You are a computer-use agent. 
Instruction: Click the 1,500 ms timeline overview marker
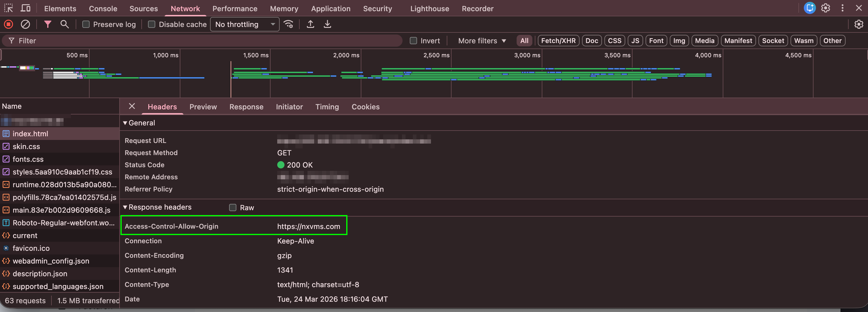pos(256,55)
